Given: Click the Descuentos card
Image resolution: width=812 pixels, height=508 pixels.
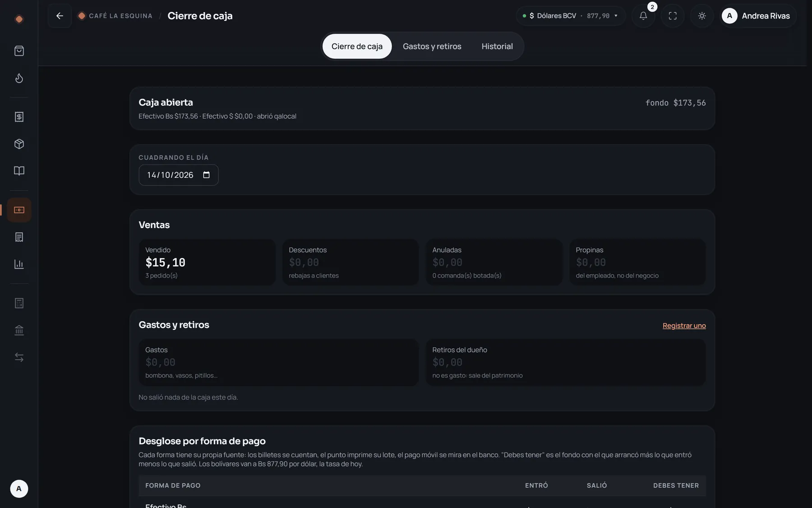Looking at the screenshot, I should [x=351, y=262].
